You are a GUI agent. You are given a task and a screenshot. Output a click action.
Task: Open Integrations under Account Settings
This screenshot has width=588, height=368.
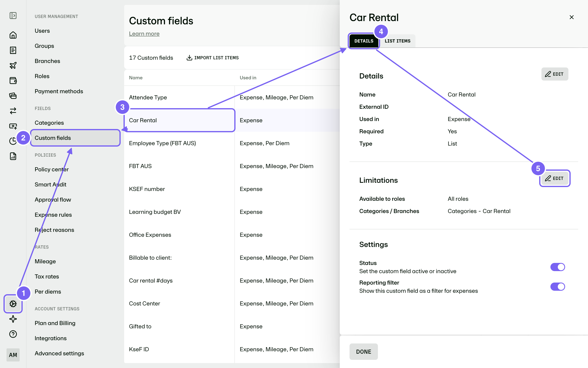coord(51,338)
